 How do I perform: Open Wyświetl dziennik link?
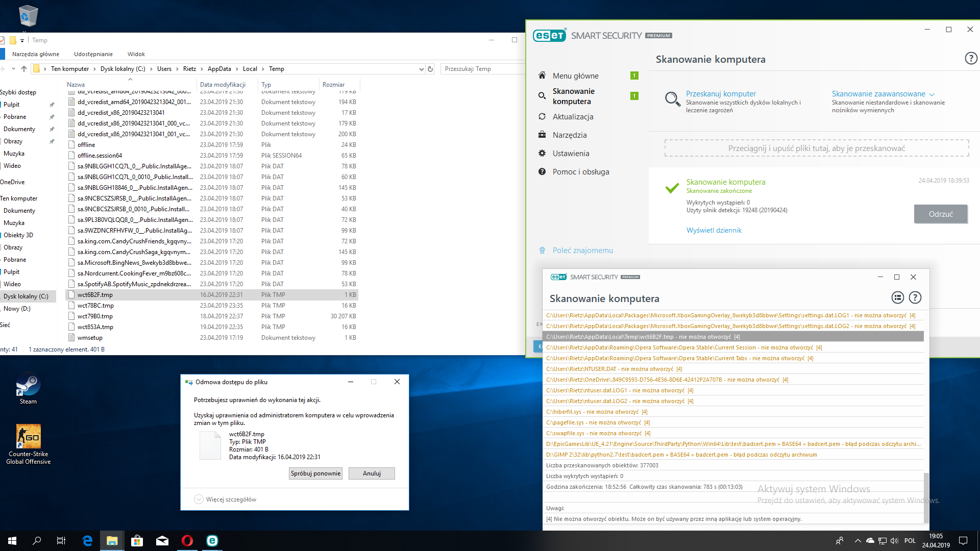point(714,230)
